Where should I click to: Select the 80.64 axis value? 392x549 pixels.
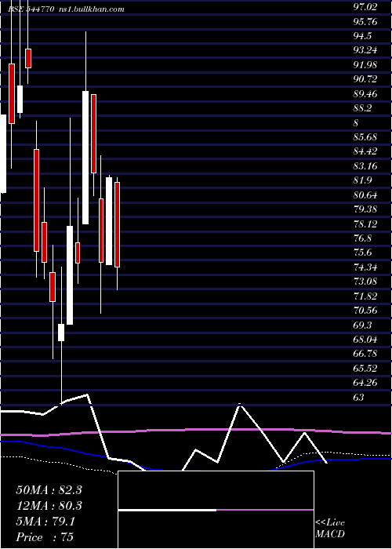[x=365, y=195]
